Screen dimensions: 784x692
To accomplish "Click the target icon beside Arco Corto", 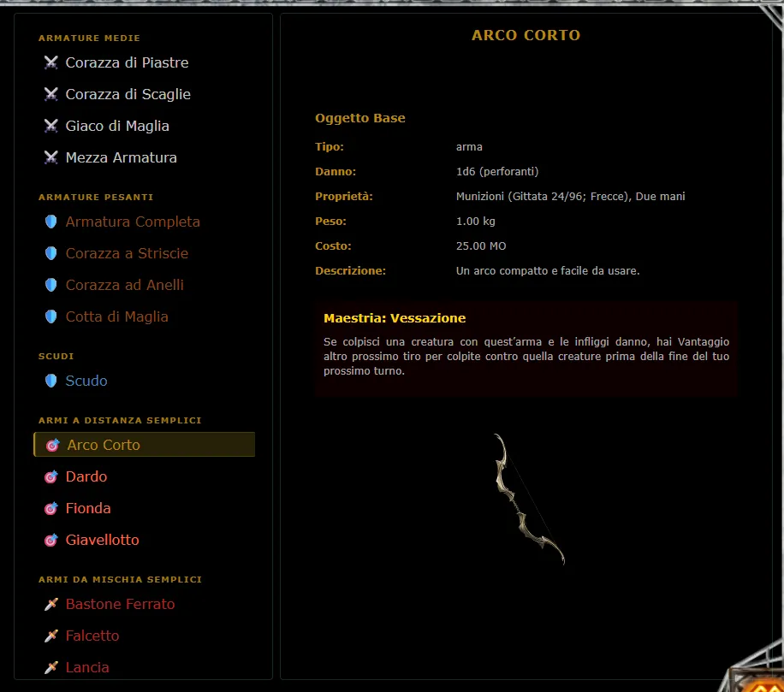I will coord(52,445).
